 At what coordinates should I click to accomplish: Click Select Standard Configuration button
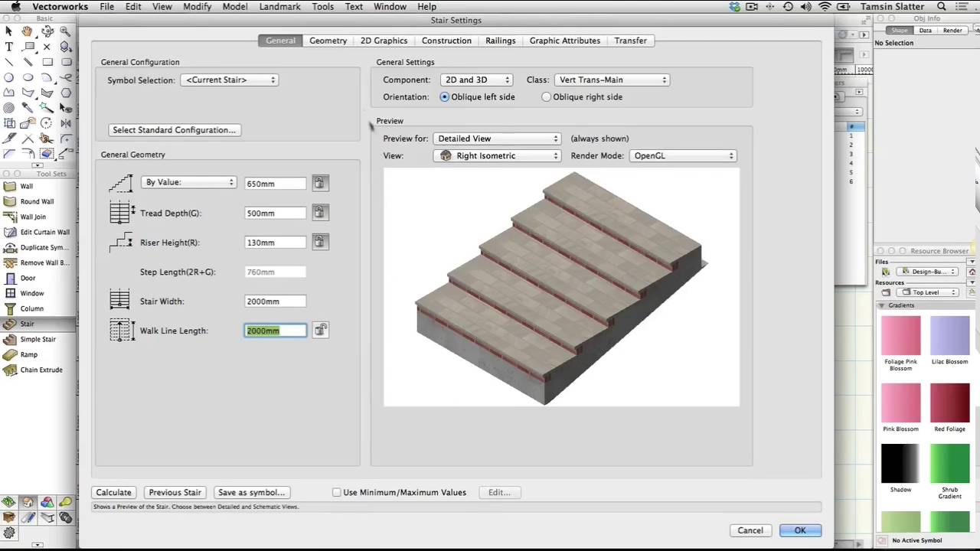pos(175,130)
